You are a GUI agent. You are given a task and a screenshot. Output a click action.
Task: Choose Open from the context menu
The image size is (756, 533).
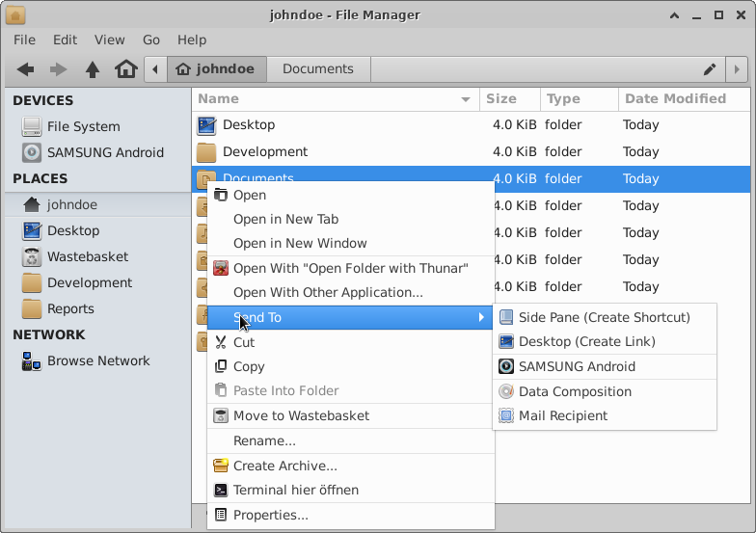click(351, 195)
